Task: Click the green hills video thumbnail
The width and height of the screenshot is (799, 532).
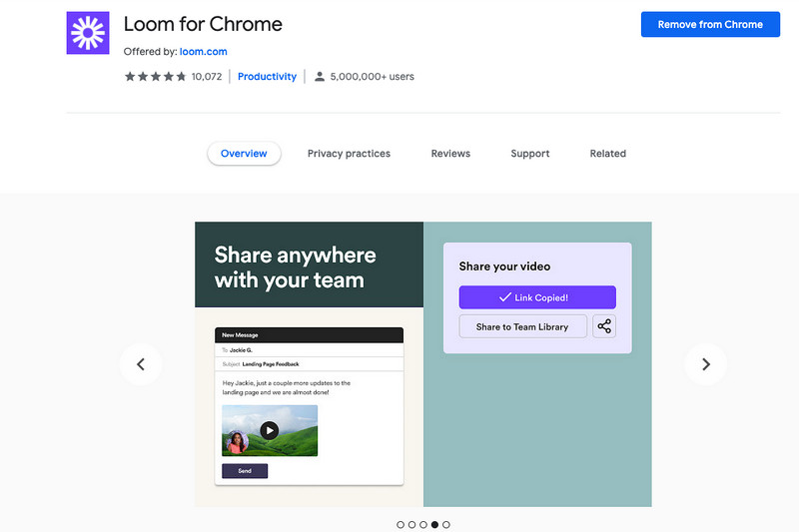Action: click(270, 431)
